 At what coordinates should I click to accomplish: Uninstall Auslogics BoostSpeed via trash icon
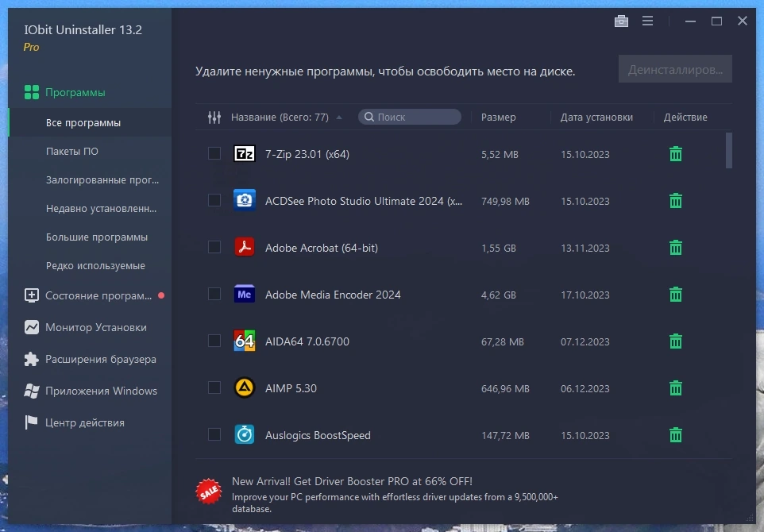click(675, 434)
